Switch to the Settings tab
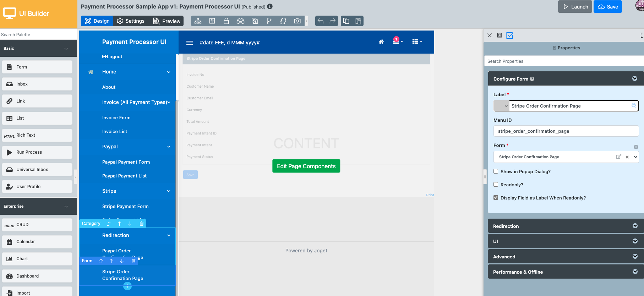The height and width of the screenshot is (296, 644). click(x=131, y=21)
